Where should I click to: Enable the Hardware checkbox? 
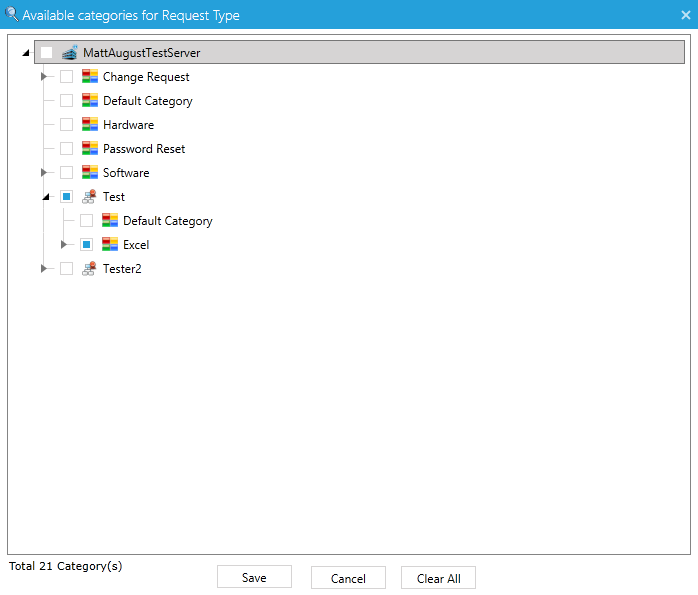pos(66,125)
